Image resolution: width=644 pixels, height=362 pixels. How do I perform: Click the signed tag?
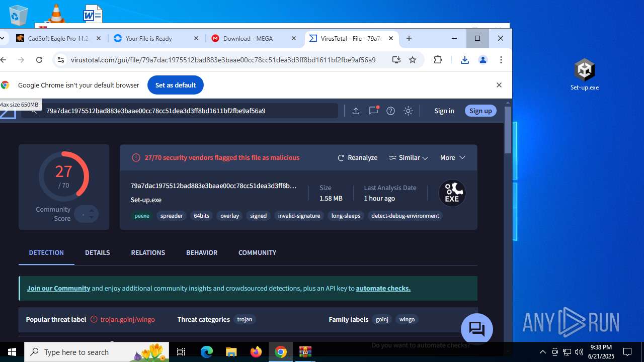[258, 216]
